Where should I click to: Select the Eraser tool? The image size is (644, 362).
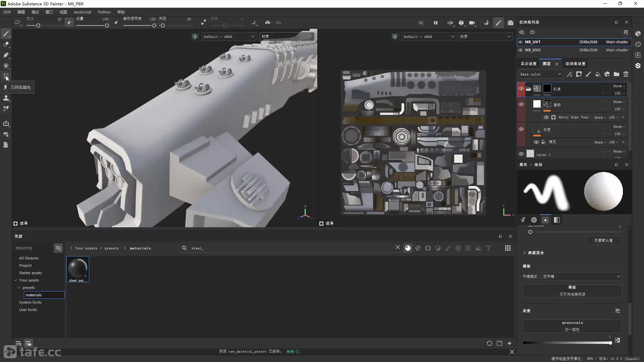pyautogui.click(x=6, y=44)
